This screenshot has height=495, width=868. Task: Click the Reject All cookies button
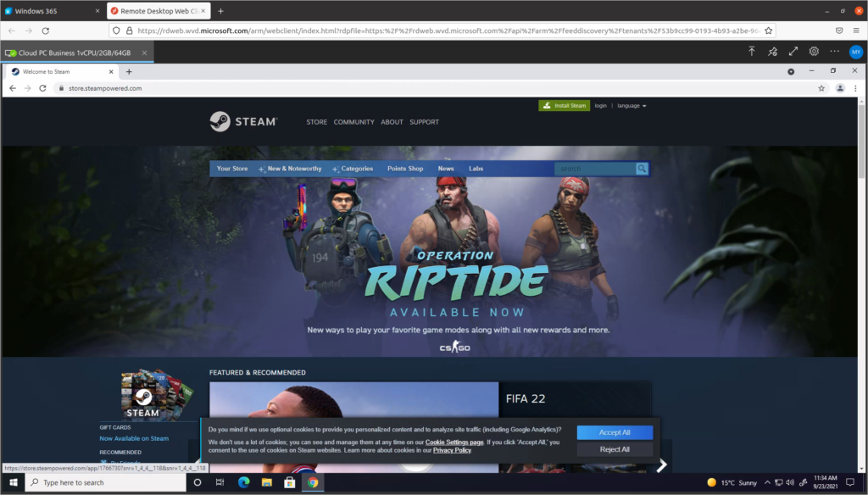tap(615, 449)
